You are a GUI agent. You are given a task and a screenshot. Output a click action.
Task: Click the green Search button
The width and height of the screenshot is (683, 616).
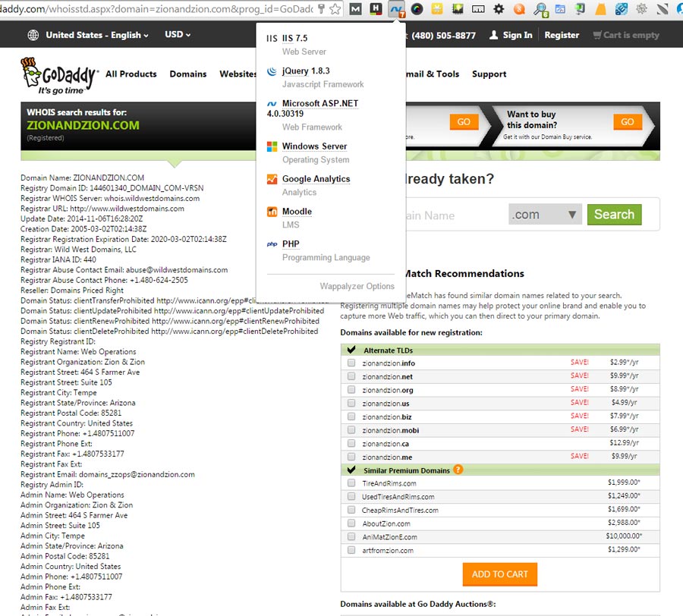[x=614, y=215]
